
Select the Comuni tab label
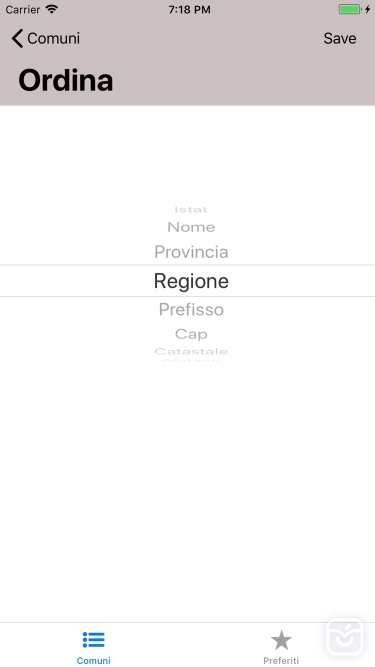click(94, 660)
